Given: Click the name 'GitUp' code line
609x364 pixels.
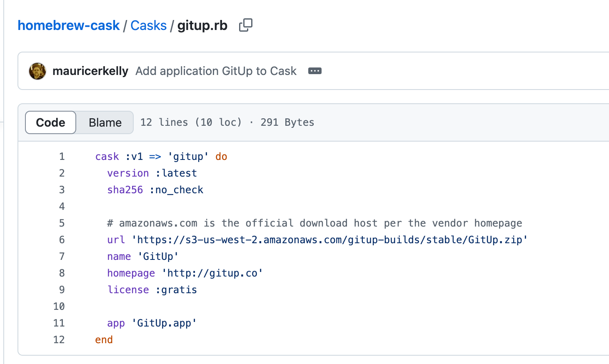Looking at the screenshot, I should [143, 257].
